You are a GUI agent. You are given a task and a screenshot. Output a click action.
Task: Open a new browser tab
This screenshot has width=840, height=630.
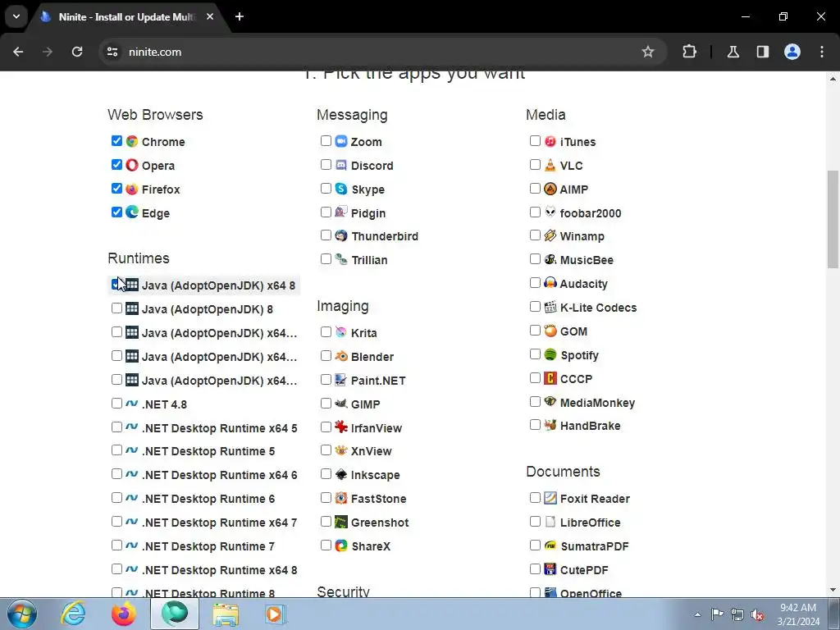coord(240,16)
